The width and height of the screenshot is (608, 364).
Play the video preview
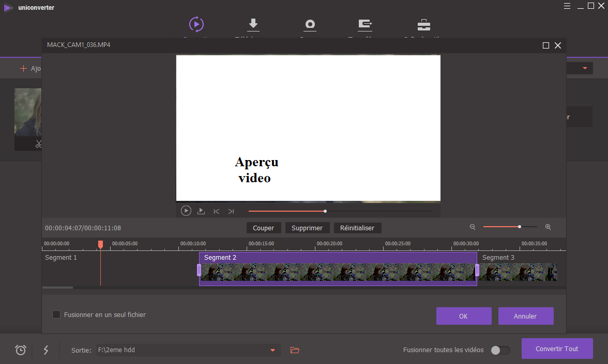click(186, 211)
